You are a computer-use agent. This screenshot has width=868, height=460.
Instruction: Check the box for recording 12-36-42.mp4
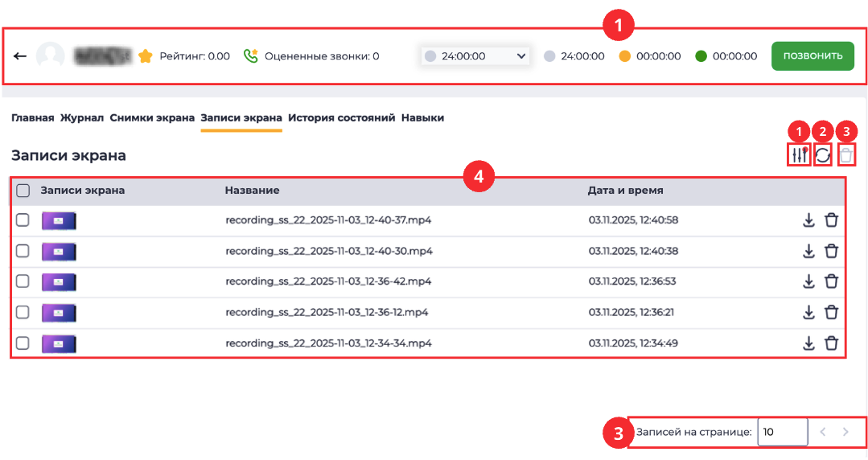pyautogui.click(x=23, y=281)
